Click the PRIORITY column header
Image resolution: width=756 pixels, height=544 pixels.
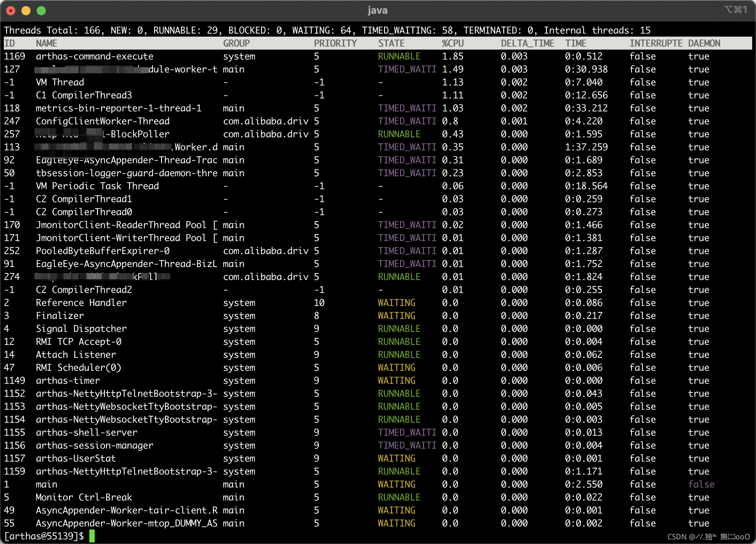point(335,43)
